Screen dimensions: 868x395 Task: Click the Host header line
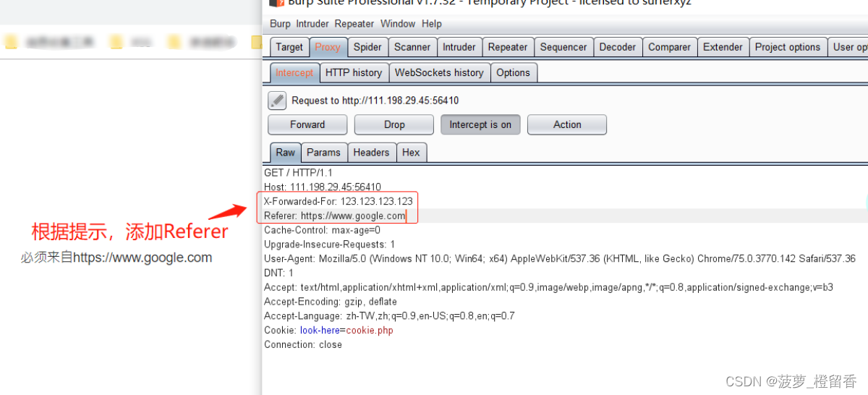pos(323,187)
